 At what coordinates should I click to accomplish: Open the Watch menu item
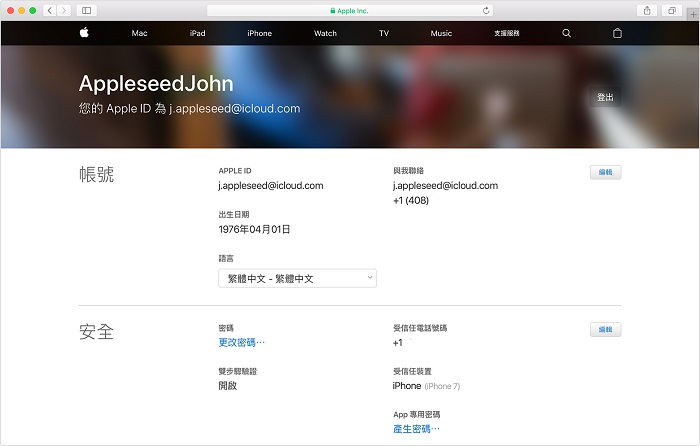[x=325, y=33]
